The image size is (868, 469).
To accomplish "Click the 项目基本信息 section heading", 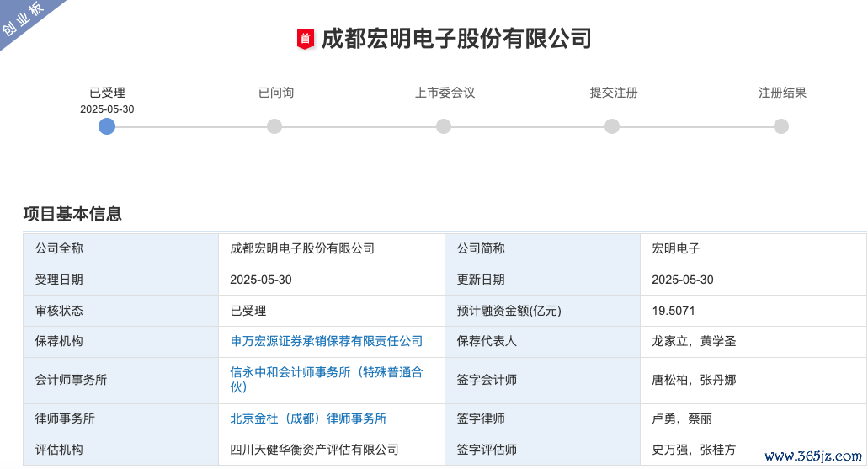I will click(x=72, y=214).
